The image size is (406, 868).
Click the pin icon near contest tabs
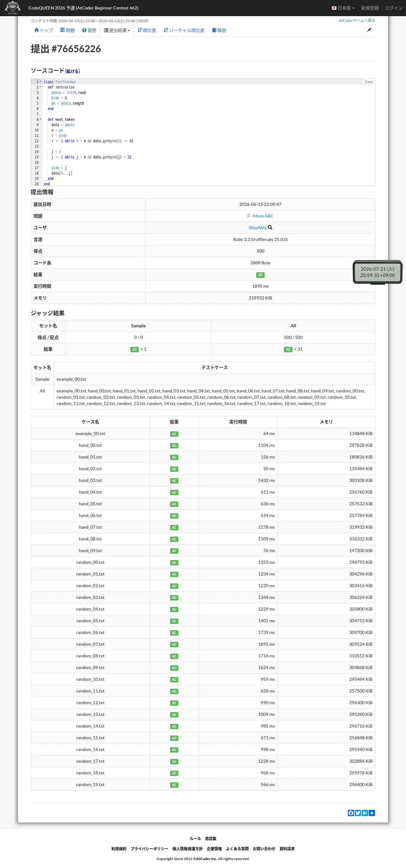pos(369,30)
